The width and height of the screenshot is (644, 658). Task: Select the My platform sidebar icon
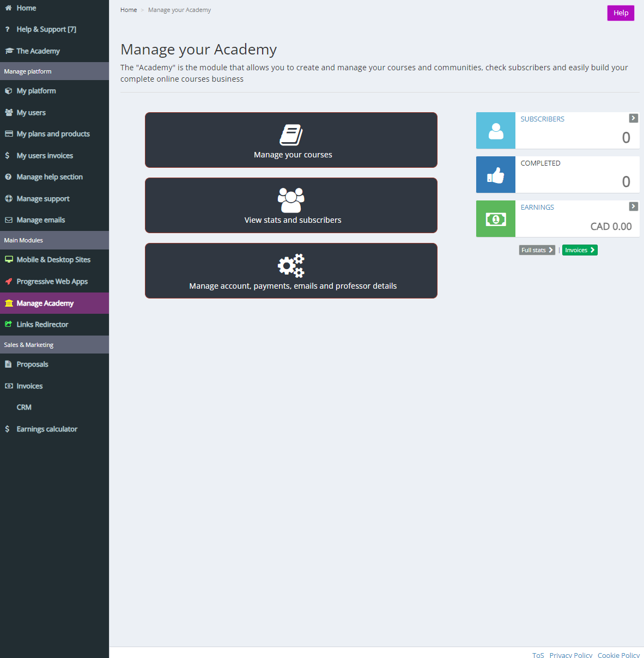click(x=9, y=90)
